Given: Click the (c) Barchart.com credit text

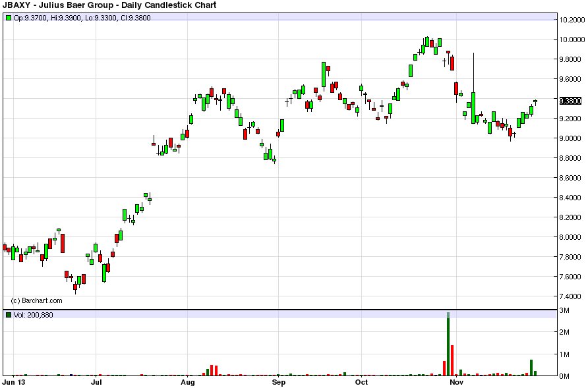Looking at the screenshot, I should click(x=36, y=300).
